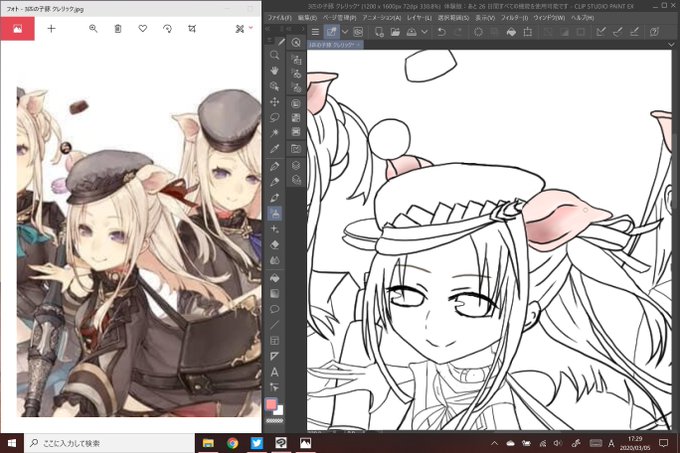Open the ヘルプ(H) menu
This screenshot has width=680, height=453.
pyautogui.click(x=582, y=18)
